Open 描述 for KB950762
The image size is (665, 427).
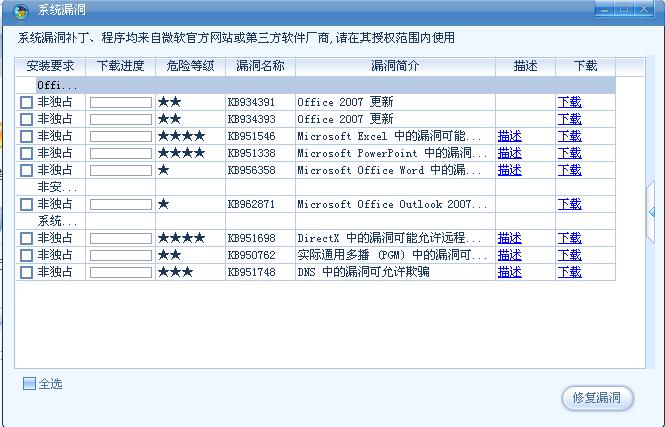click(509, 255)
